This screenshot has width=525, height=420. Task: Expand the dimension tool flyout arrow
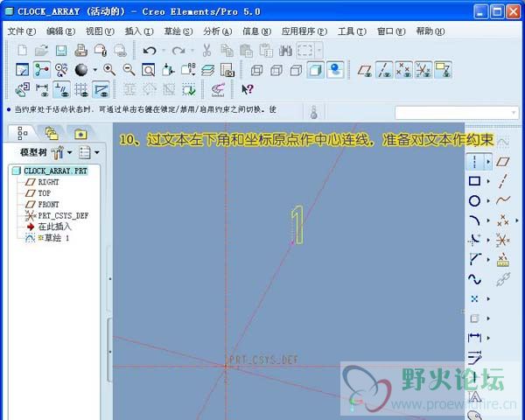(488, 338)
